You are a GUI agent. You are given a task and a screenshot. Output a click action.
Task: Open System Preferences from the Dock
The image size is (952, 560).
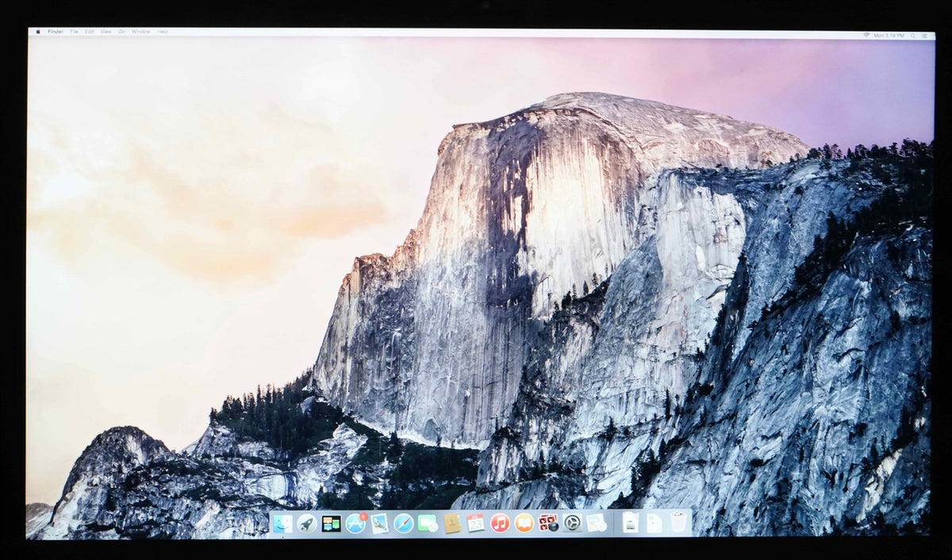point(570,524)
